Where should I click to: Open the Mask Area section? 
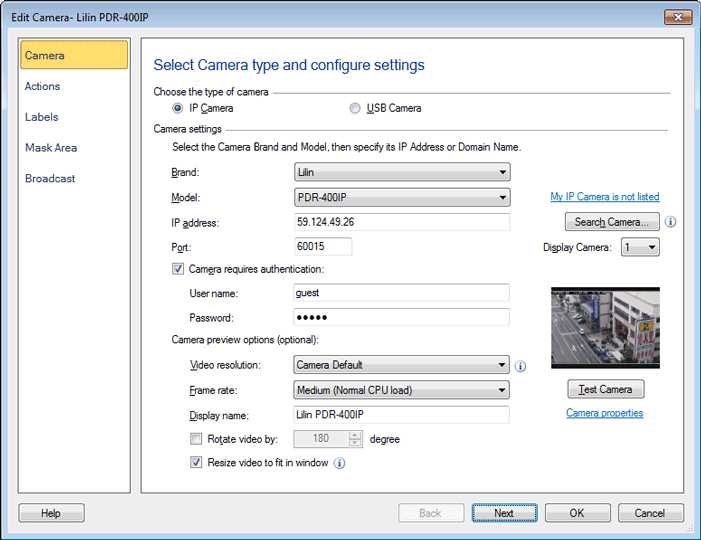pyautogui.click(x=51, y=148)
